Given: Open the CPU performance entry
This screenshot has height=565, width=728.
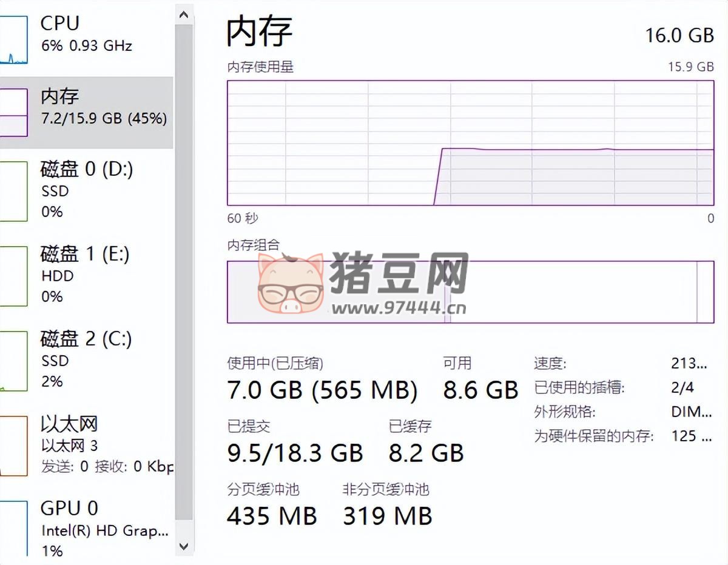Looking at the screenshot, I should click(x=86, y=35).
